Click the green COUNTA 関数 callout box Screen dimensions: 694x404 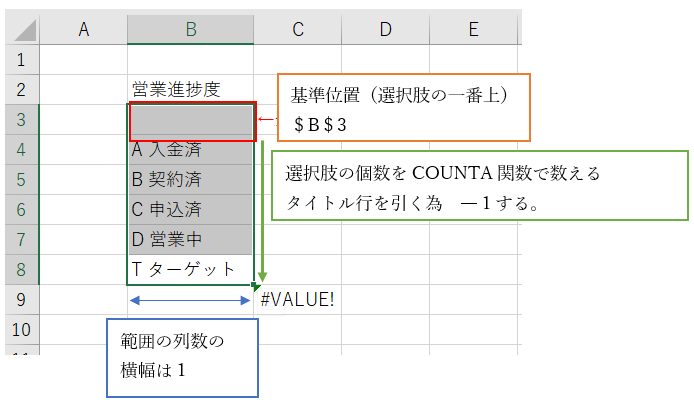tap(480, 185)
